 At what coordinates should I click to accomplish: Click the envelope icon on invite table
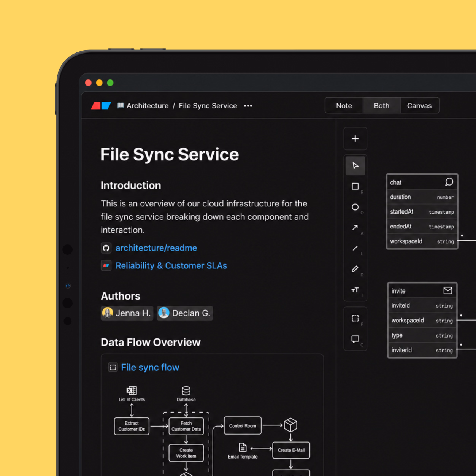tap(448, 290)
